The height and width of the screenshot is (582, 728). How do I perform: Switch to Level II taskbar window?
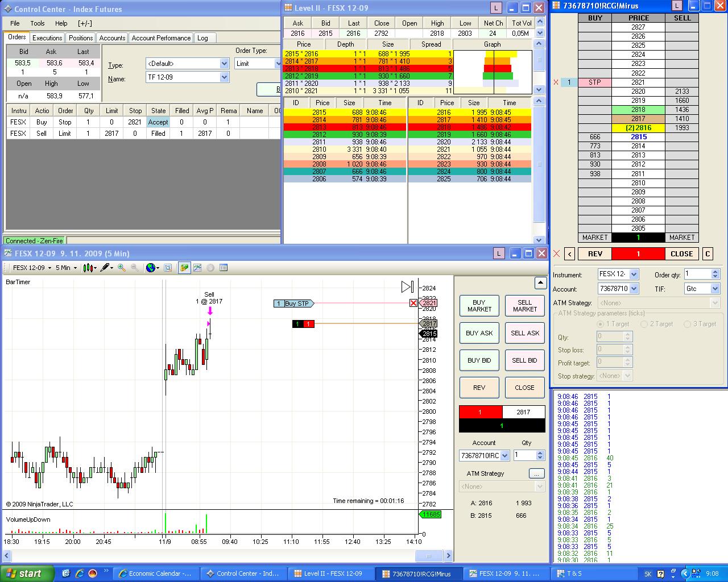point(330,573)
